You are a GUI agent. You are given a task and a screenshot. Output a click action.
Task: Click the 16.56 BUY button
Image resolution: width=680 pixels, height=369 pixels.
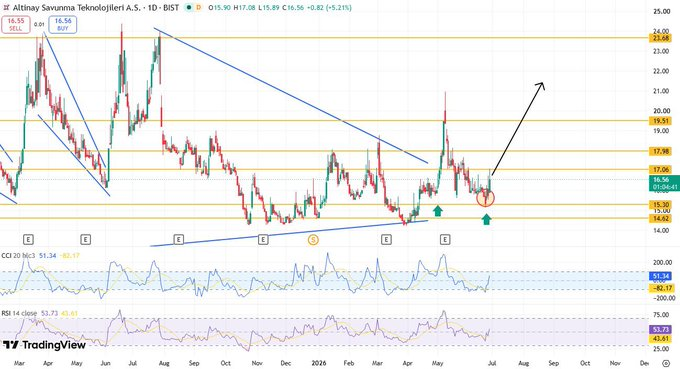coord(63,24)
